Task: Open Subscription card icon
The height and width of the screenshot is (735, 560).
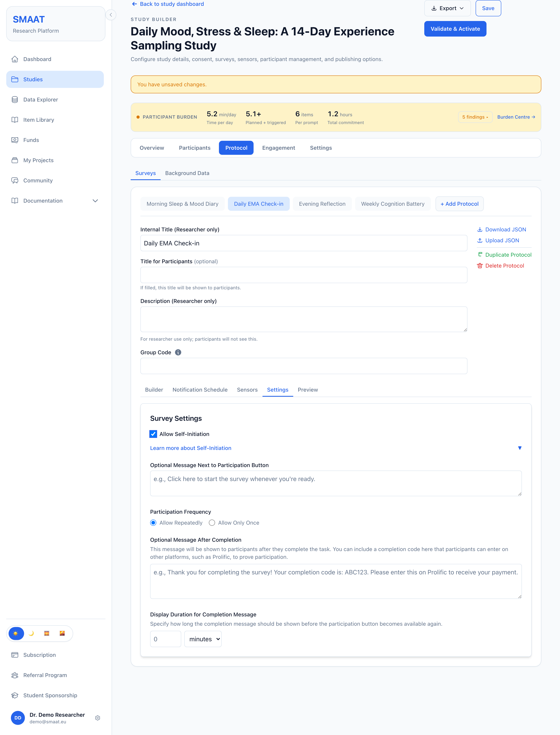Action: [x=15, y=655]
